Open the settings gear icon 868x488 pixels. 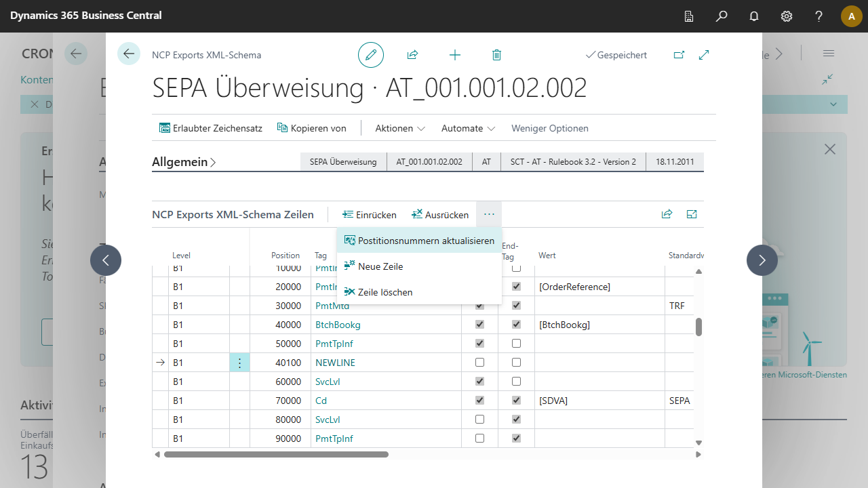point(787,16)
